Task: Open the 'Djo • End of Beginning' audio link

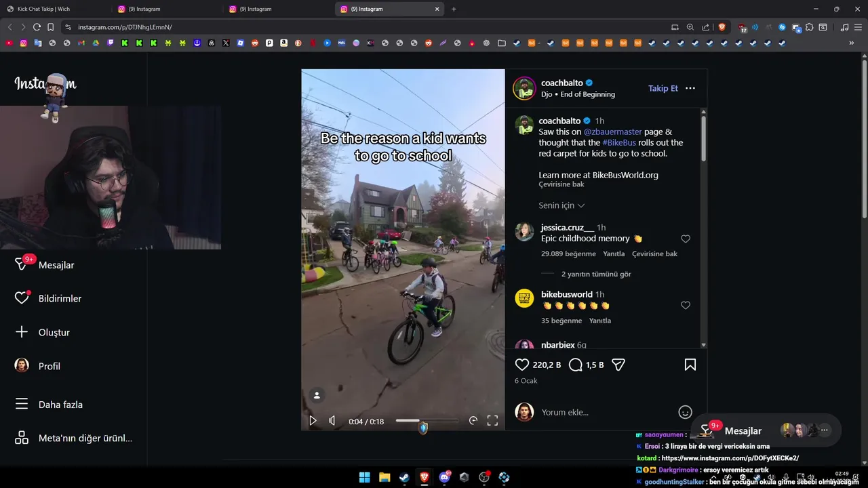Action: [578, 94]
